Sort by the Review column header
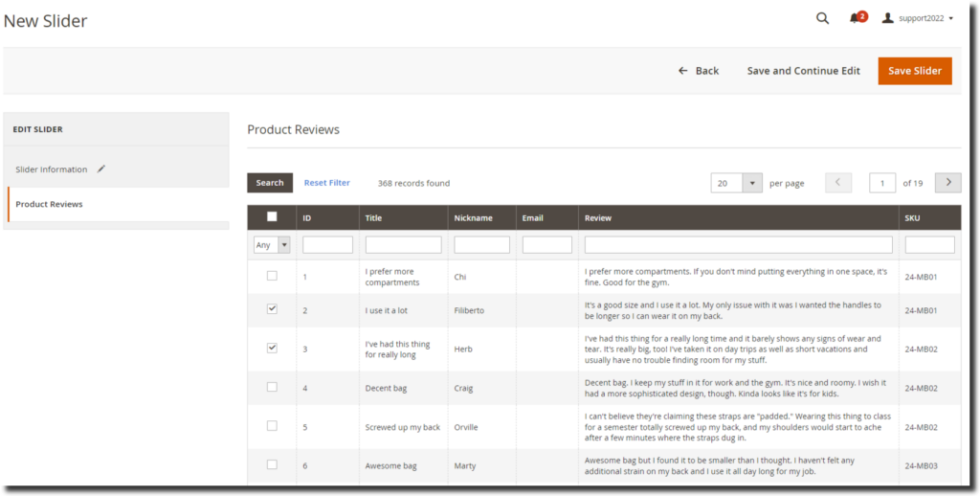The image size is (980, 496). click(x=598, y=218)
